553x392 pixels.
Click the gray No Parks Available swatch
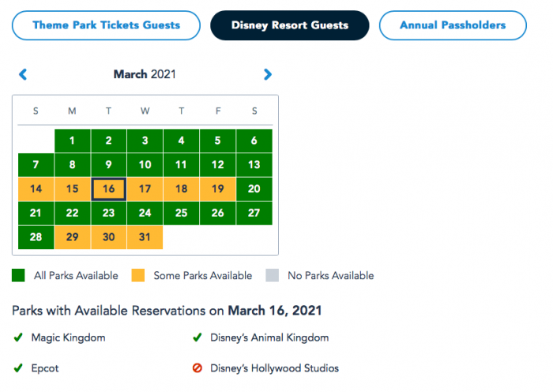pos(271,276)
